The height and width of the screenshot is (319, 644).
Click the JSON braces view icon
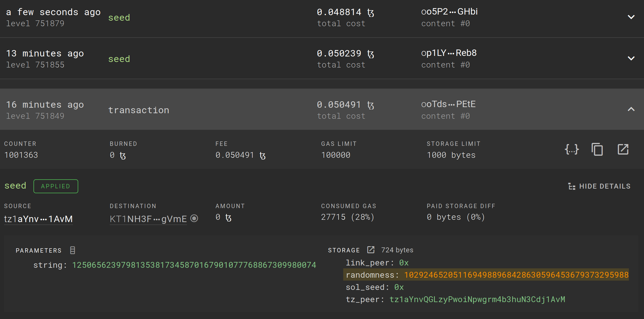tap(572, 149)
